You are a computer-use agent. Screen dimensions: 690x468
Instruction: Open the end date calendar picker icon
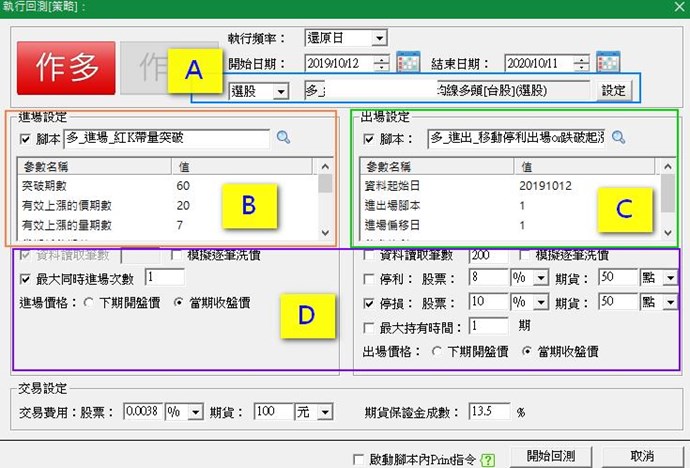click(x=607, y=64)
